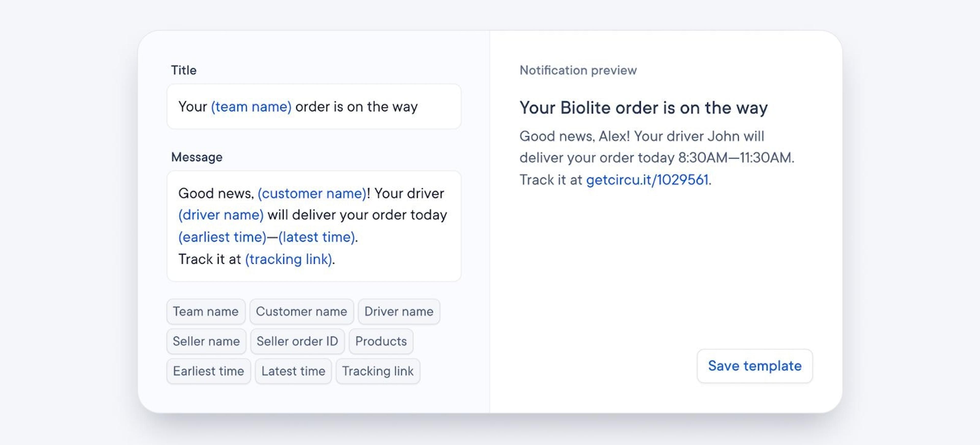Insert the Earliest time chip
This screenshot has width=980, height=445.
pyautogui.click(x=209, y=371)
